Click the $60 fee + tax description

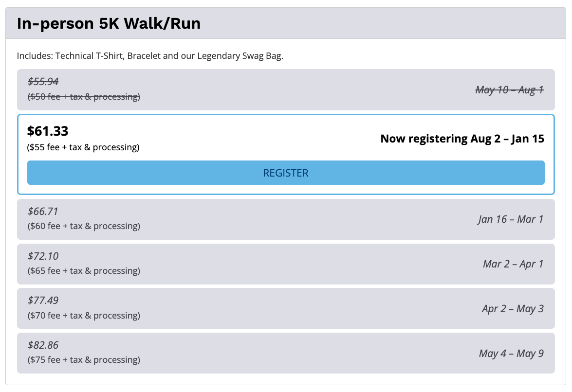[x=84, y=226]
